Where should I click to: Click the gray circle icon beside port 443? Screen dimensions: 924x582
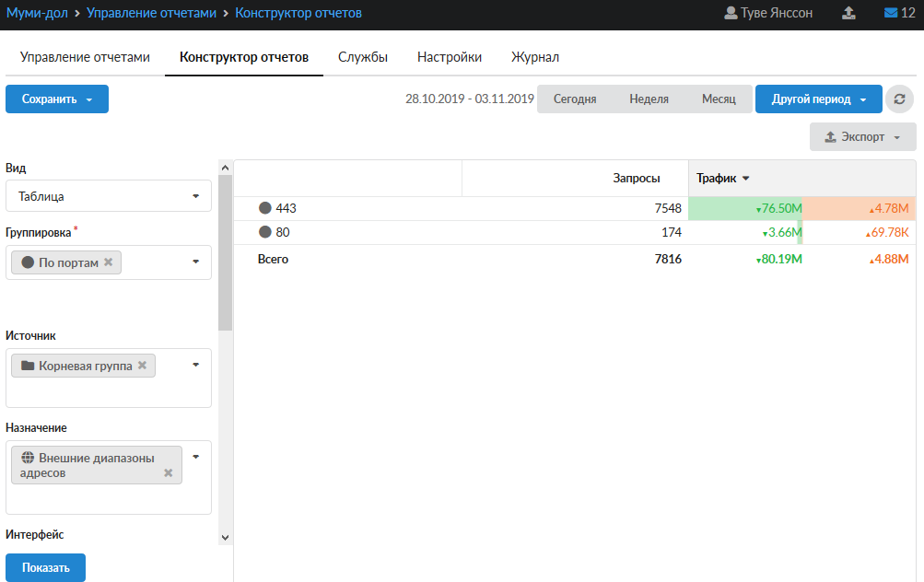coord(265,209)
